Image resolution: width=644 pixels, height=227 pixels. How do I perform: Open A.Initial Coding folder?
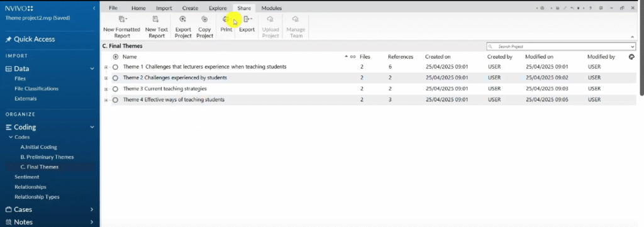coord(38,147)
